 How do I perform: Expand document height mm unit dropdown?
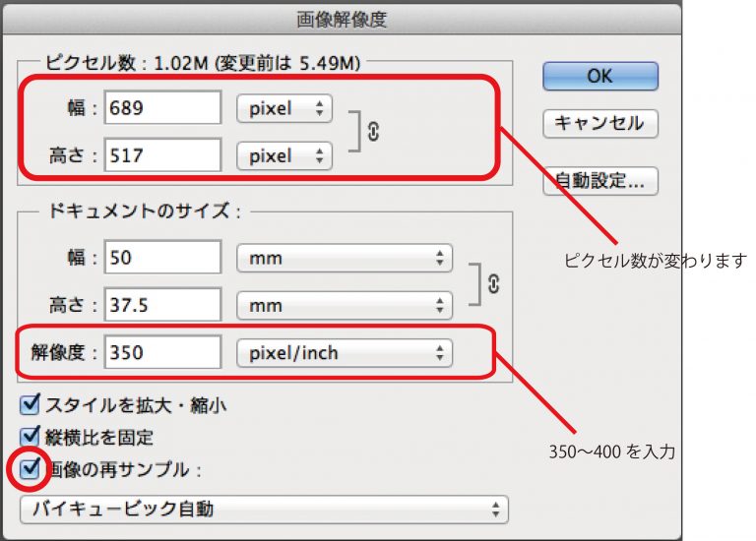[344, 306]
